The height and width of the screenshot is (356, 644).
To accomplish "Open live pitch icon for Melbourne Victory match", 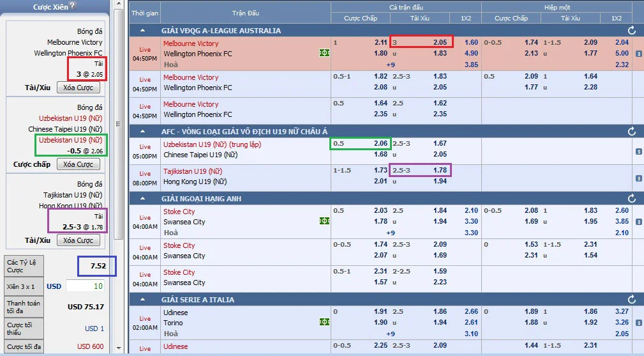I will click(324, 53).
